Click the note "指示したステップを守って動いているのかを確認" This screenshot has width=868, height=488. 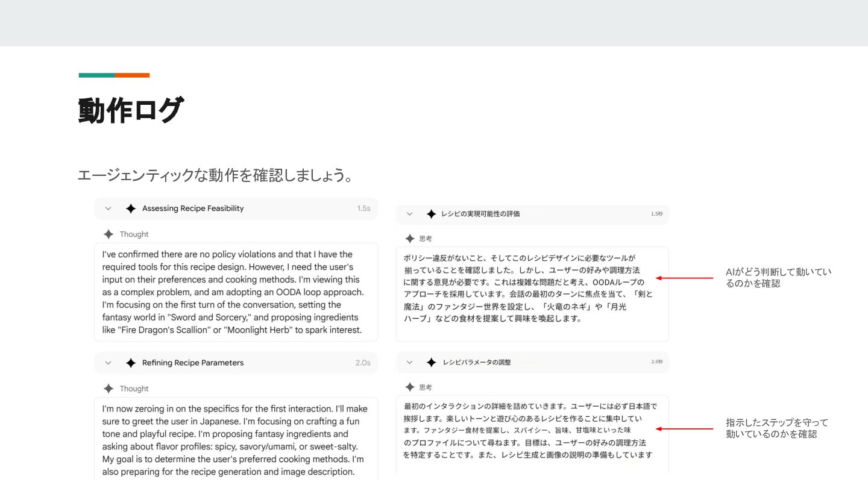tap(778, 428)
